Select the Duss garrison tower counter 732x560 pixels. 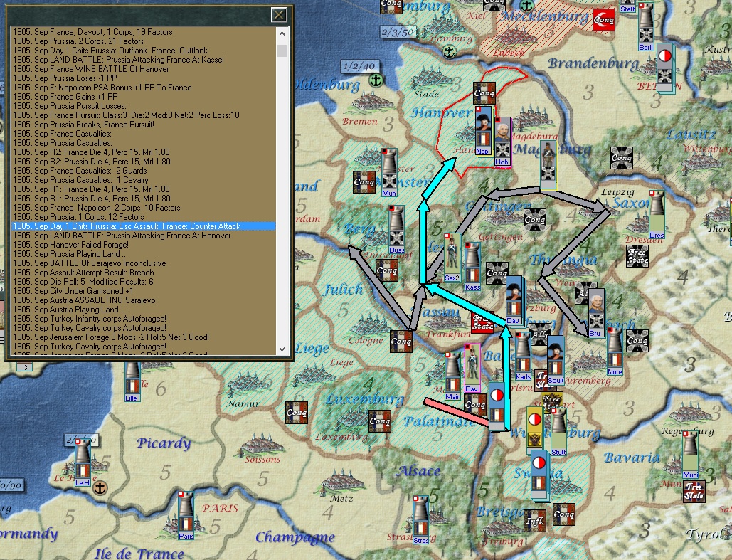396,231
